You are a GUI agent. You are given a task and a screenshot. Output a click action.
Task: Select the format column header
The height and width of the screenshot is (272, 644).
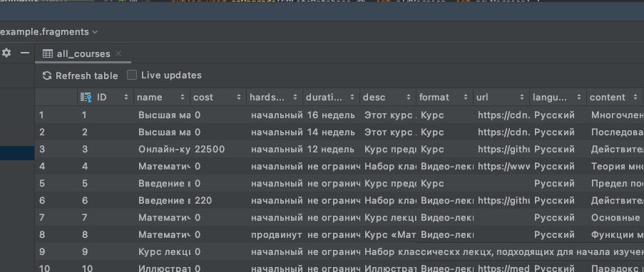[445, 98]
